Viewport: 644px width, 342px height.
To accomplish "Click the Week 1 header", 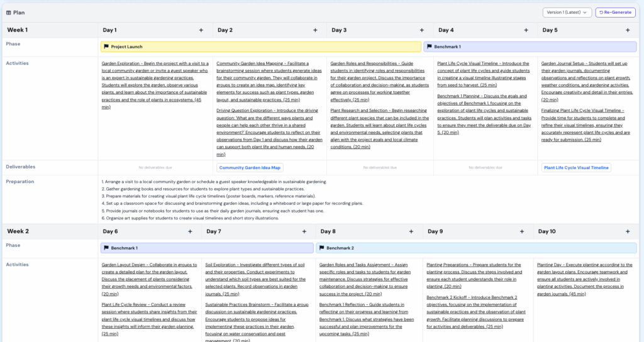I will click(x=17, y=30).
